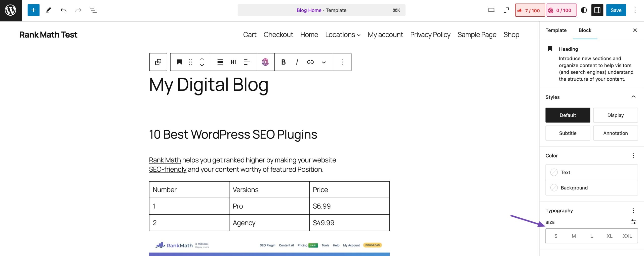Open the Privacy Policy navigation item
The image size is (644, 256).
click(x=430, y=35)
